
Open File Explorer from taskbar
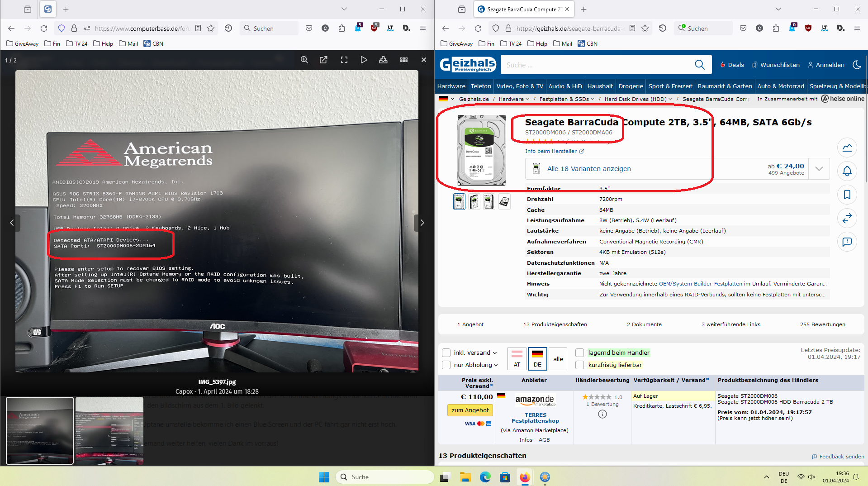(x=465, y=477)
